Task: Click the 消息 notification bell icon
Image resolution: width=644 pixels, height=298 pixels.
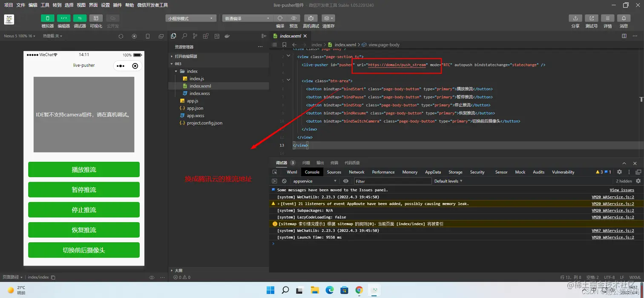Action: tap(624, 18)
